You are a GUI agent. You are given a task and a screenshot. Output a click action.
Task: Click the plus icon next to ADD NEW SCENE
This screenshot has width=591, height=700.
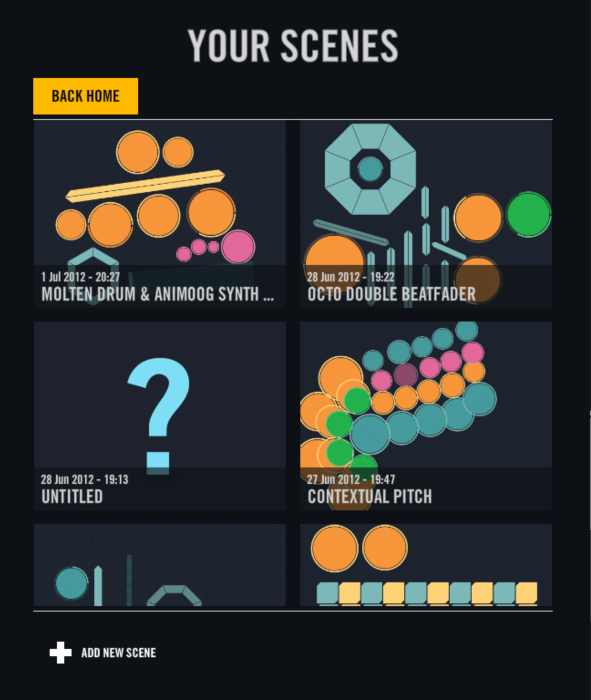point(60,652)
